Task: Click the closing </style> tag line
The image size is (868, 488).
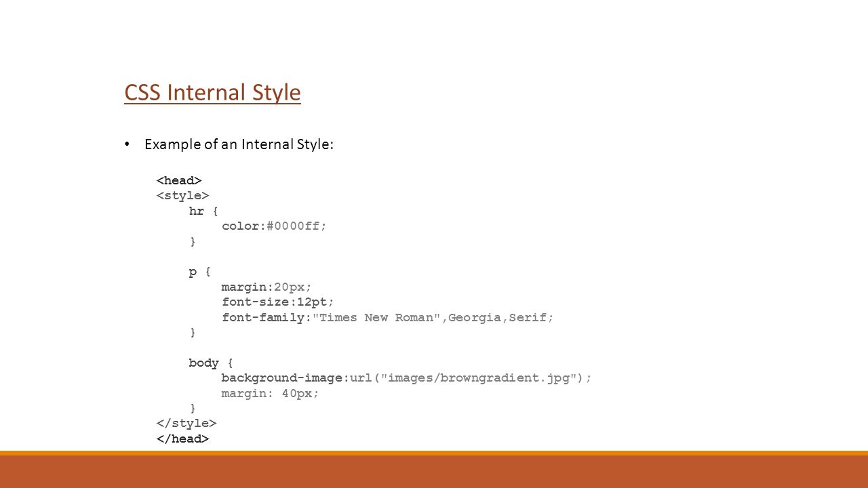Action: pos(186,423)
